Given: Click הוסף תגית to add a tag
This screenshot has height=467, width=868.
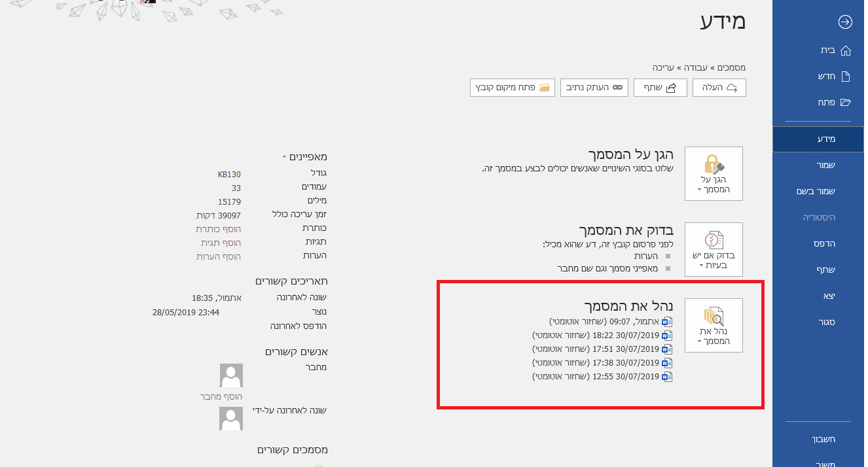Looking at the screenshot, I should (219, 241).
